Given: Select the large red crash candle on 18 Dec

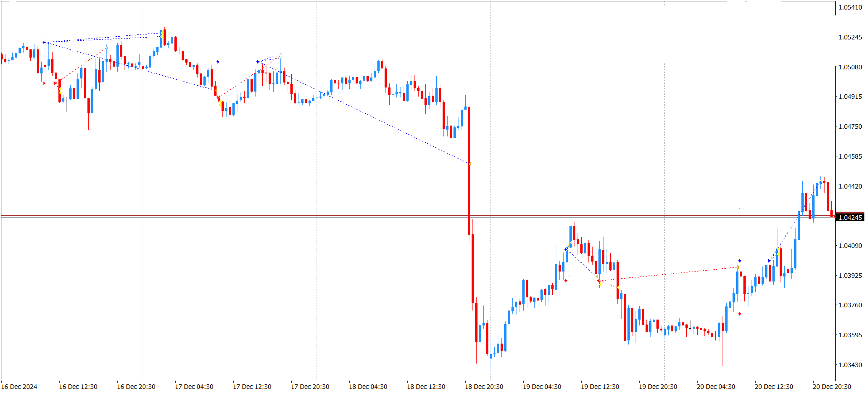Looking at the screenshot, I should click(469, 170).
